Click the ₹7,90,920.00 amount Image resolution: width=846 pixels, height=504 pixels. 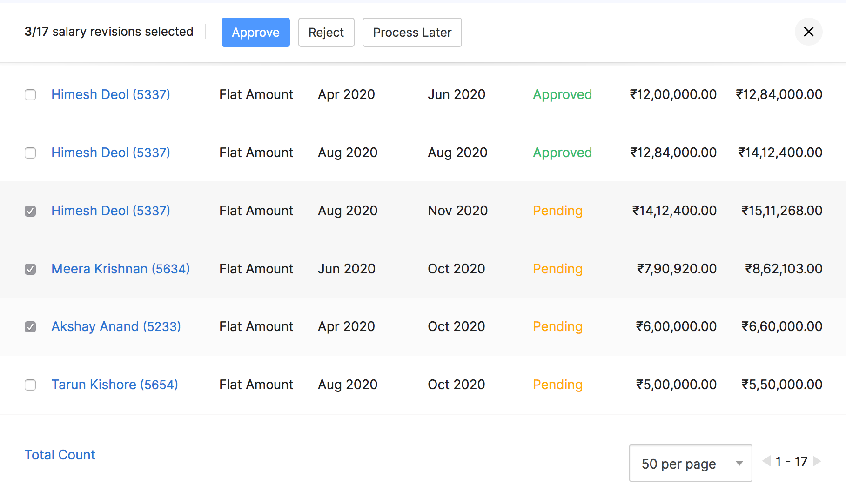coord(677,269)
